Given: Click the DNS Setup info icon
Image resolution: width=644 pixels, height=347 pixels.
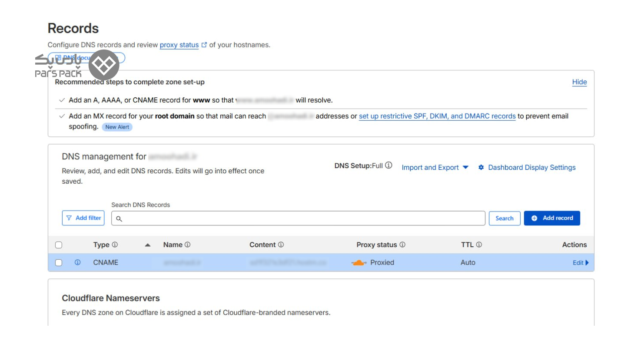Looking at the screenshot, I should point(388,165).
